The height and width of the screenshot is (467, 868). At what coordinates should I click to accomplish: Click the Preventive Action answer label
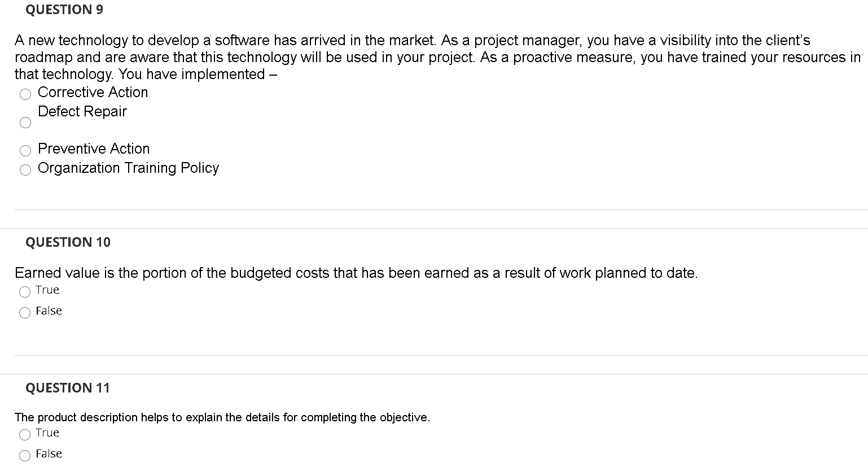coord(94,149)
